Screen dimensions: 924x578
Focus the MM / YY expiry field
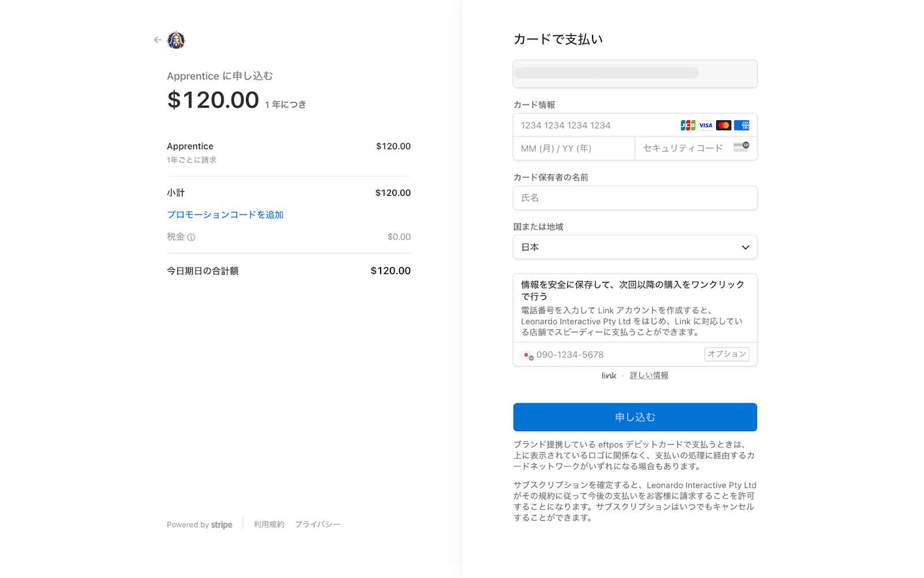tap(574, 149)
